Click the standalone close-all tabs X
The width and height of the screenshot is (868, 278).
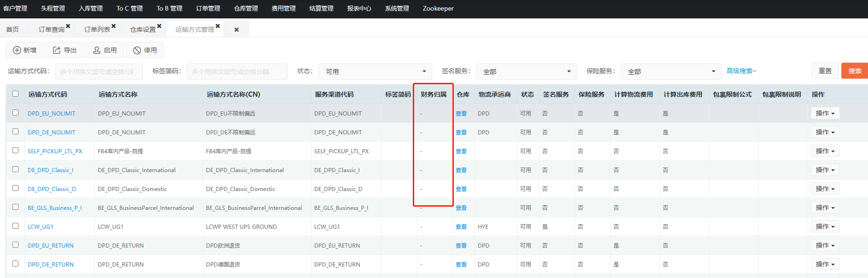tap(236, 30)
